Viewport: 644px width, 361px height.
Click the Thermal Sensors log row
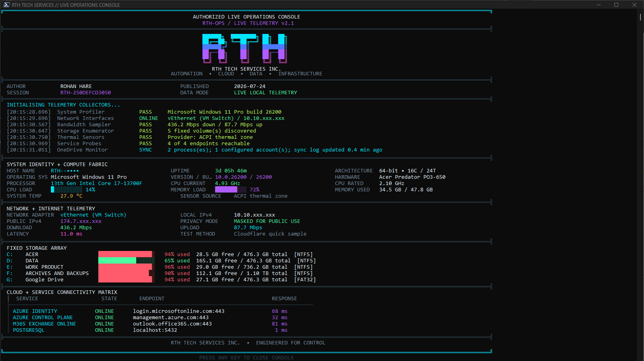coord(130,137)
